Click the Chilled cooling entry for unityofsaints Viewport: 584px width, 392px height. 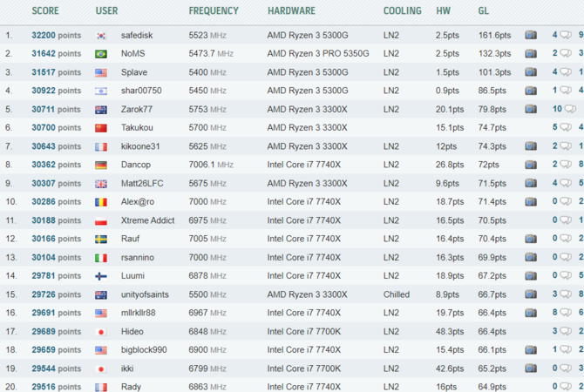[x=397, y=294]
